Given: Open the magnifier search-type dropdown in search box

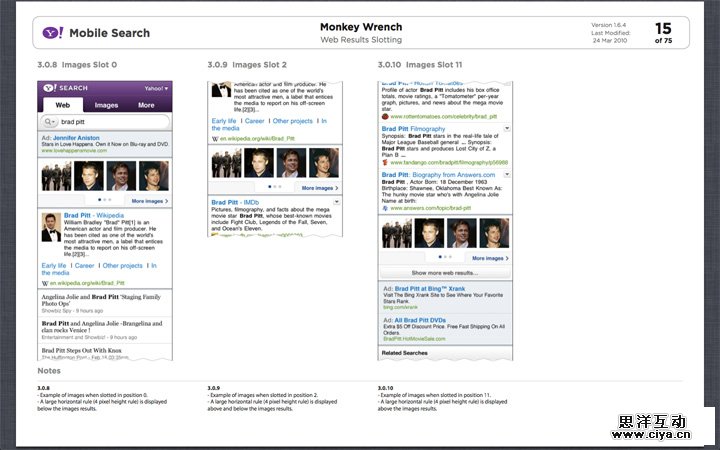Looking at the screenshot, I should (x=49, y=122).
